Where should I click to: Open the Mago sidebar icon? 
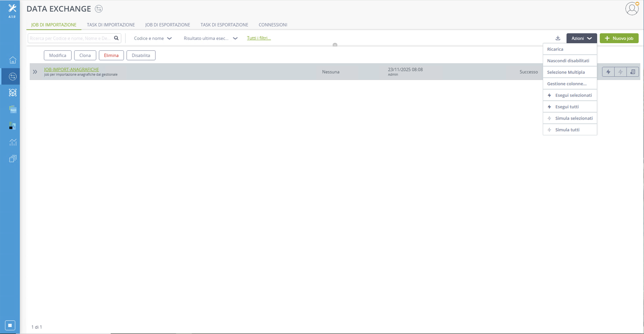click(x=13, y=109)
